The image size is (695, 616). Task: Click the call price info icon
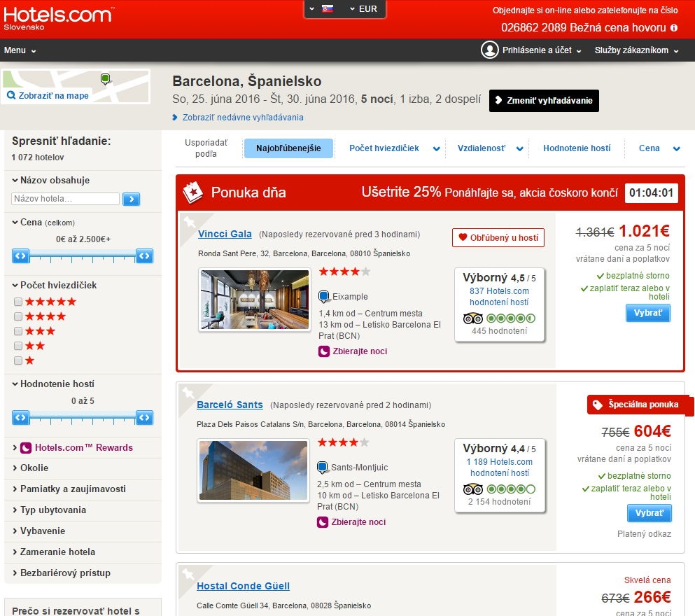tap(674, 28)
